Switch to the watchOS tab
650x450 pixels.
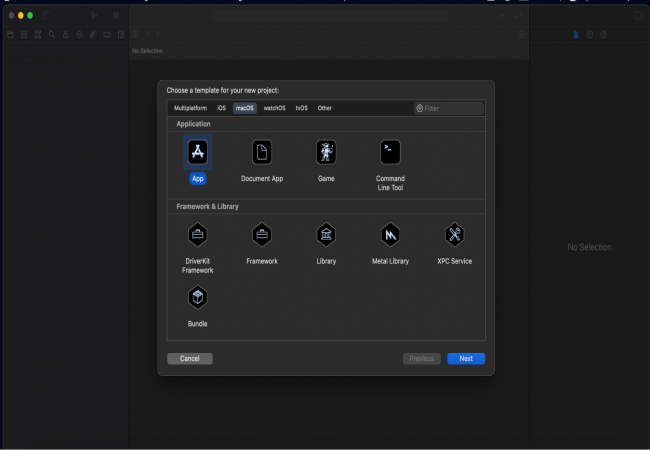coord(274,108)
